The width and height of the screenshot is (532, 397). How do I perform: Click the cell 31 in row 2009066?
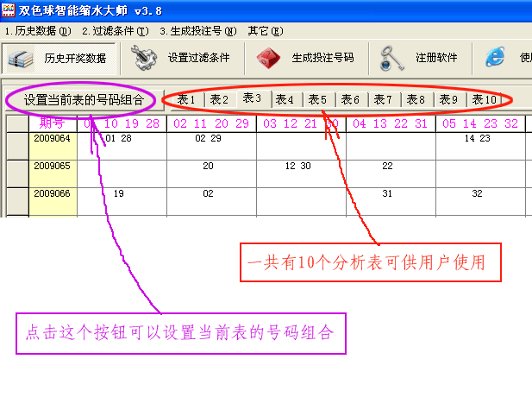(391, 201)
